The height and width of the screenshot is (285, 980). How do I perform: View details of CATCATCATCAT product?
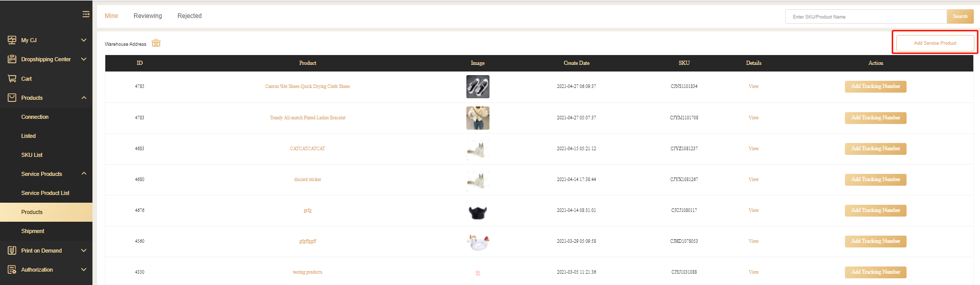pos(753,149)
